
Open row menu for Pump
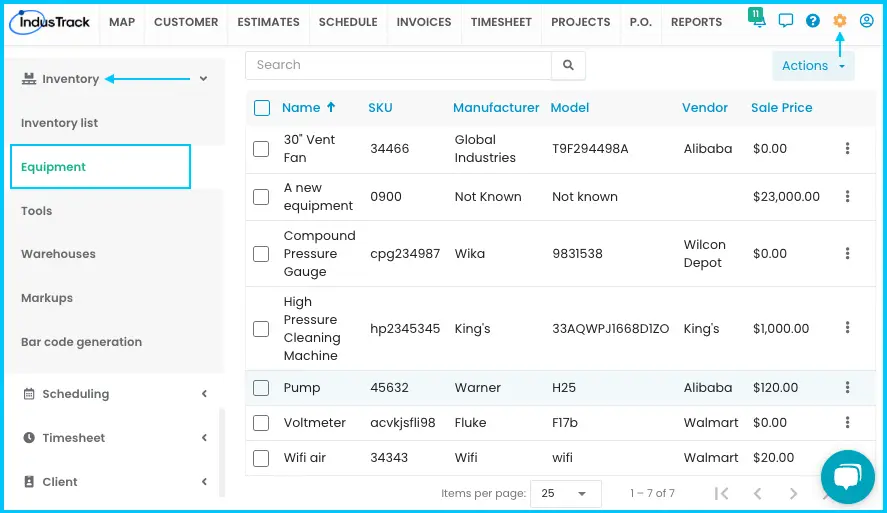847,387
